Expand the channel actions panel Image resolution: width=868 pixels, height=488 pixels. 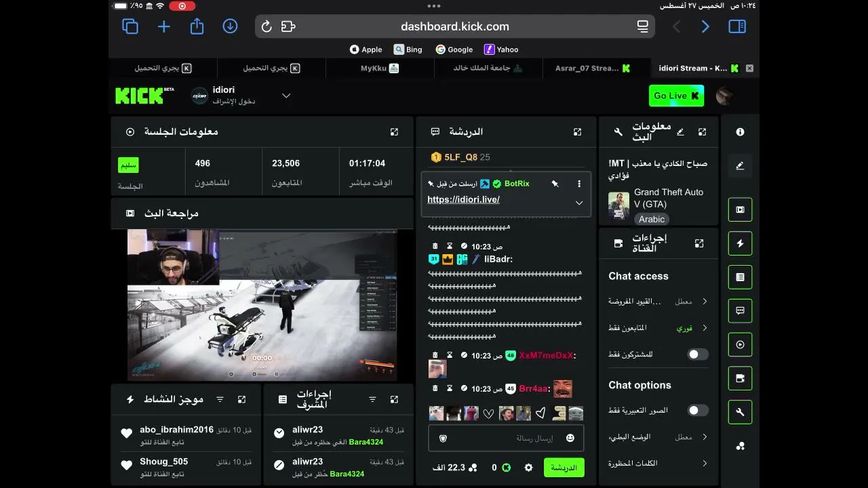699,243
